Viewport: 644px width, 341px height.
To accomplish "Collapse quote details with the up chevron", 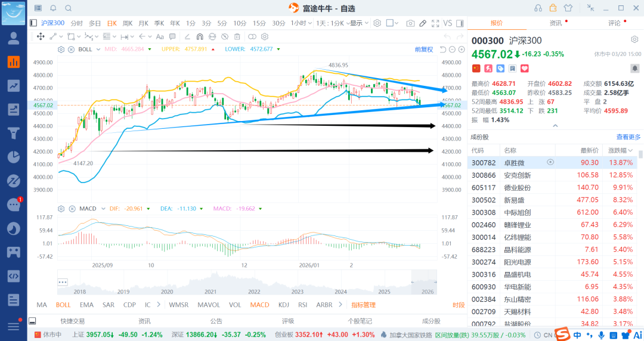I will 555,126.
